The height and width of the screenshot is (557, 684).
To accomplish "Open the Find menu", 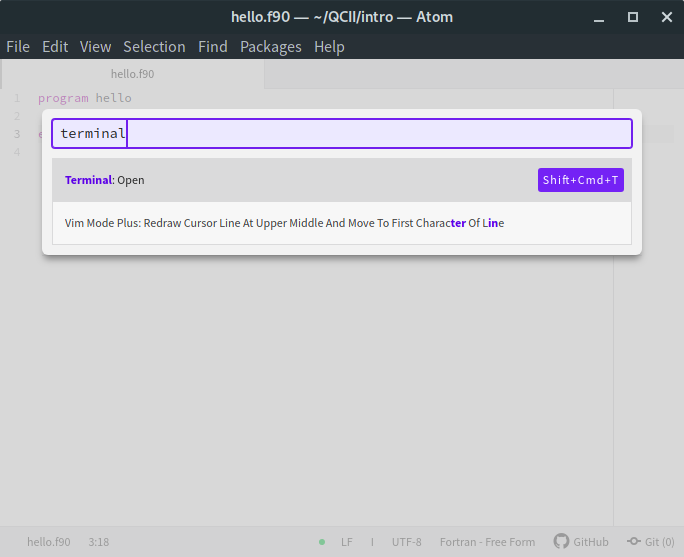I will click(213, 47).
